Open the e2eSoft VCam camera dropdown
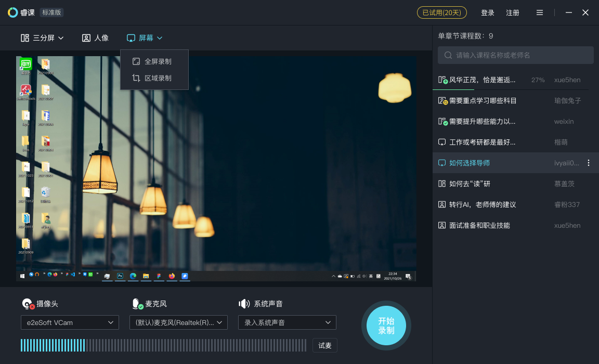Image resolution: width=599 pixels, height=364 pixels. [70, 322]
